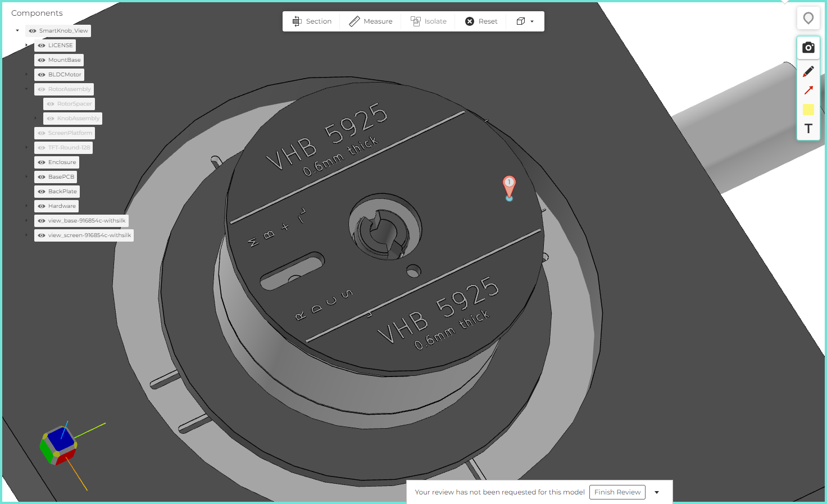Screen dimensions: 827x504
Task: Click the map pin comment icon
Action: point(808,19)
